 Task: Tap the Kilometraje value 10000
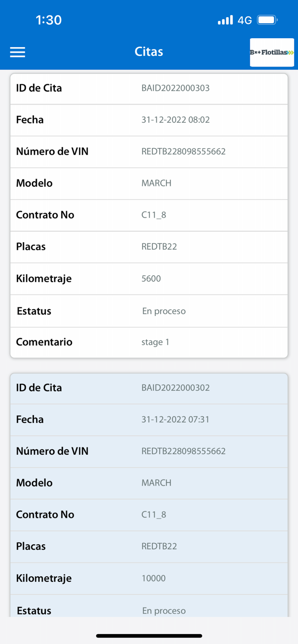click(x=153, y=578)
